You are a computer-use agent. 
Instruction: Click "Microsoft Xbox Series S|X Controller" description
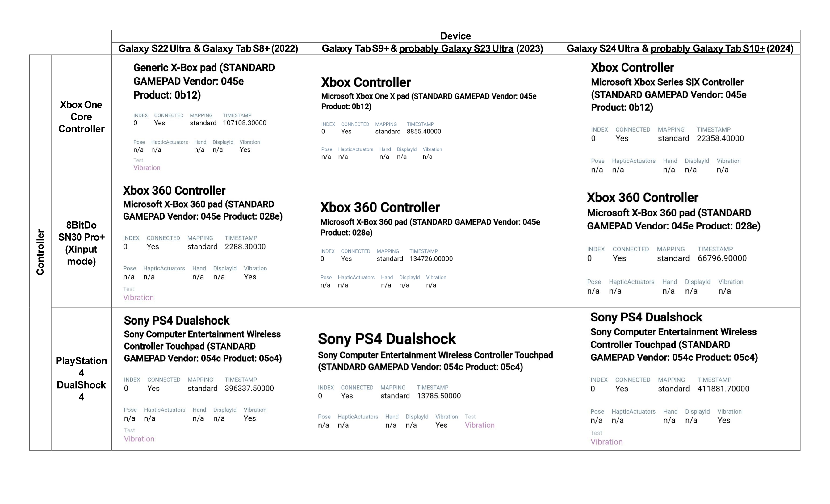click(668, 95)
